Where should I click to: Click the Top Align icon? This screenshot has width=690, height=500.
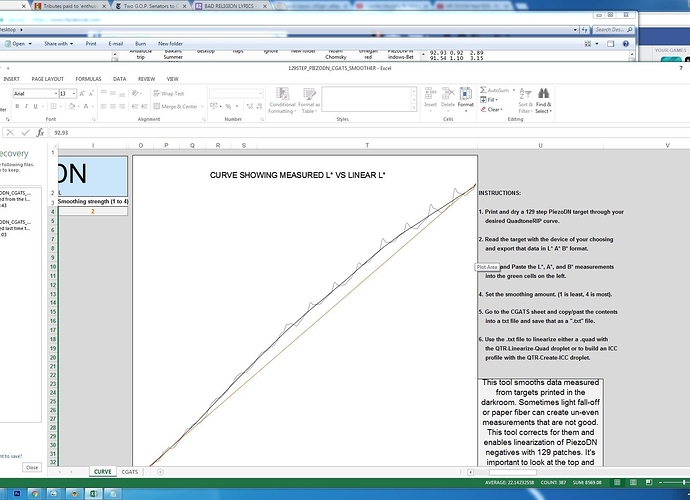pos(104,93)
